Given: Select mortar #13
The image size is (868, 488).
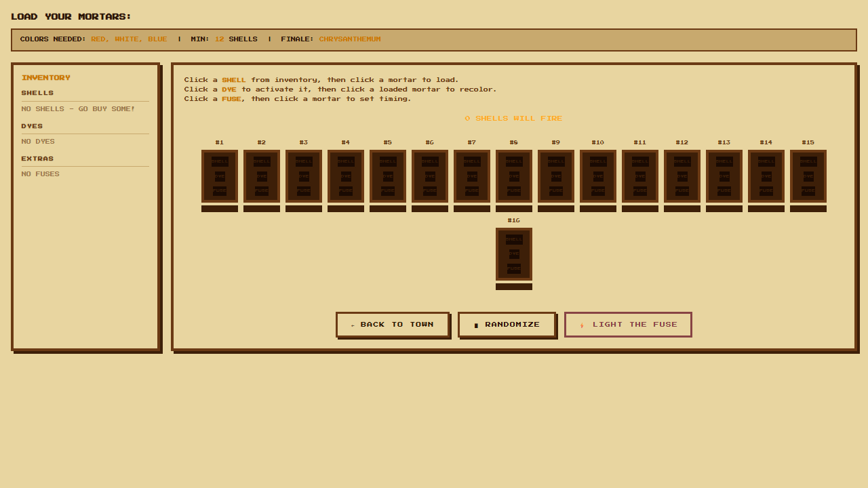Looking at the screenshot, I should click(x=724, y=176).
